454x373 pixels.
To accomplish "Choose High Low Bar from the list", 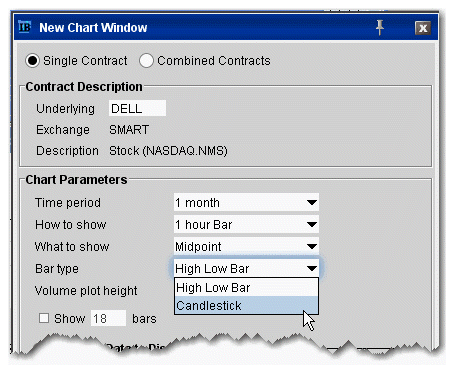I will click(246, 287).
